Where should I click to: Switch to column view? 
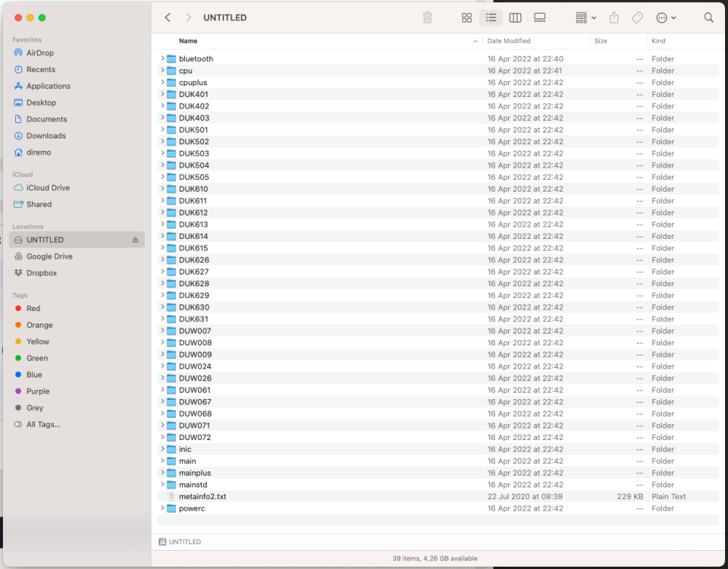(515, 17)
